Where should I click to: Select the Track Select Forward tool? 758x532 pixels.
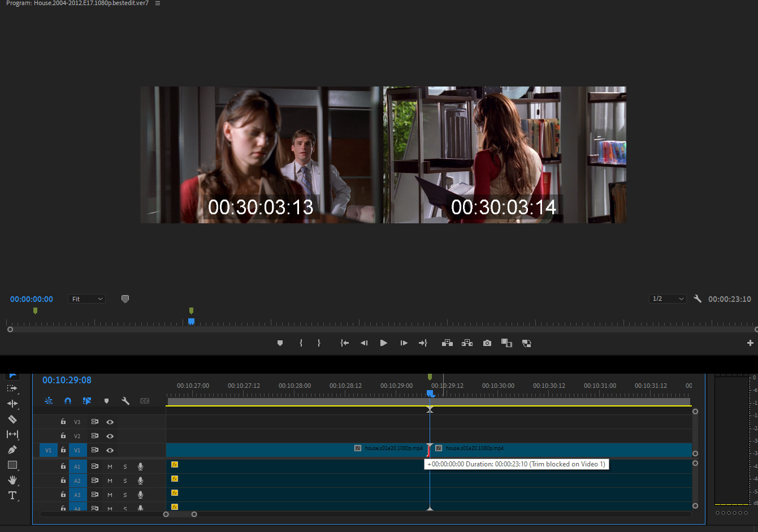tap(12, 388)
